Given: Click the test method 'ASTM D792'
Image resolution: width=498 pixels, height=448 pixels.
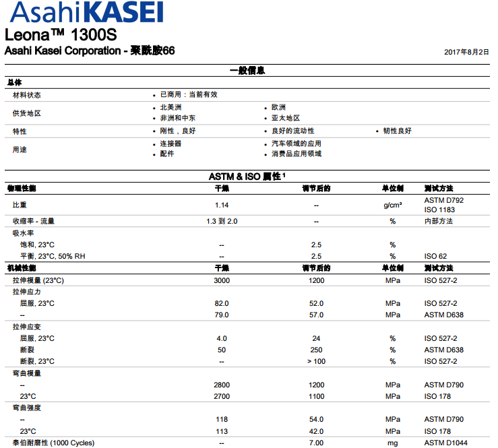Looking at the screenshot, I should [443, 200].
